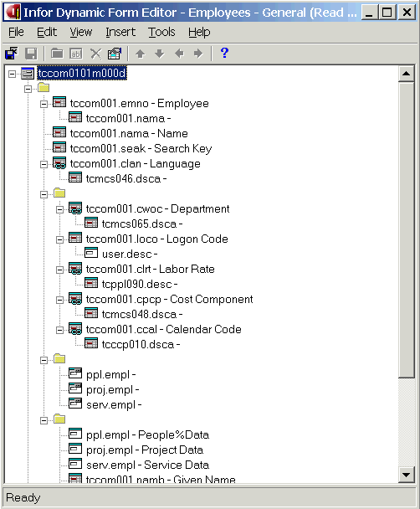Image resolution: width=420 pixels, height=509 pixels.
Task: Open the Insert menu
Action: [120, 32]
